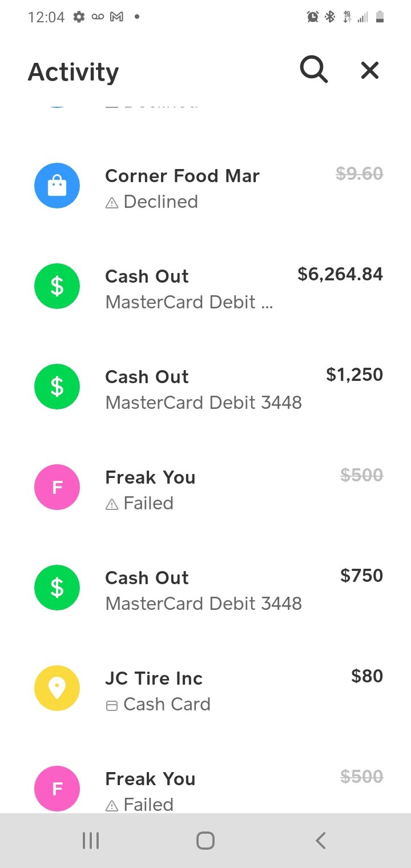This screenshot has height=868, width=411.
Task: Tap the $750 Cash Out amount
Action: (361, 576)
